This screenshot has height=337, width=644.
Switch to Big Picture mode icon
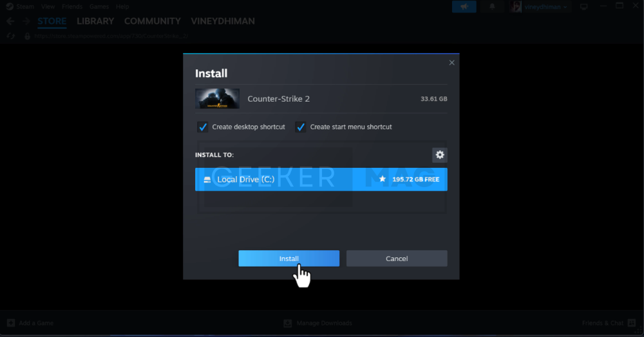[583, 6]
